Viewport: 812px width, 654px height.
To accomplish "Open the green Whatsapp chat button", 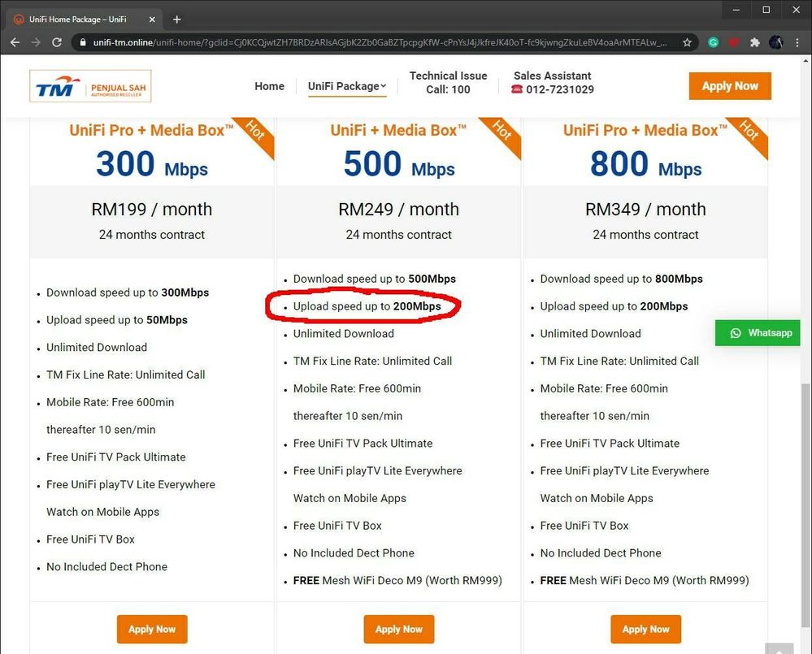I will pos(758,333).
